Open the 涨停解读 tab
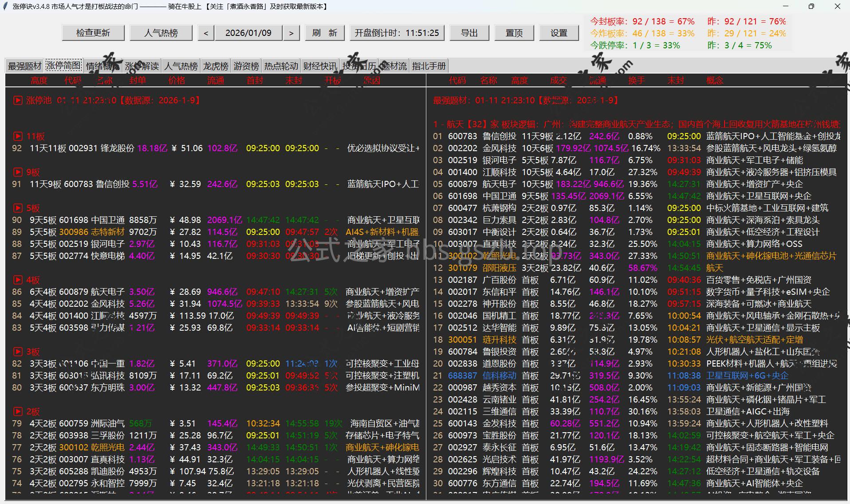This screenshot has width=850, height=504. [142, 66]
